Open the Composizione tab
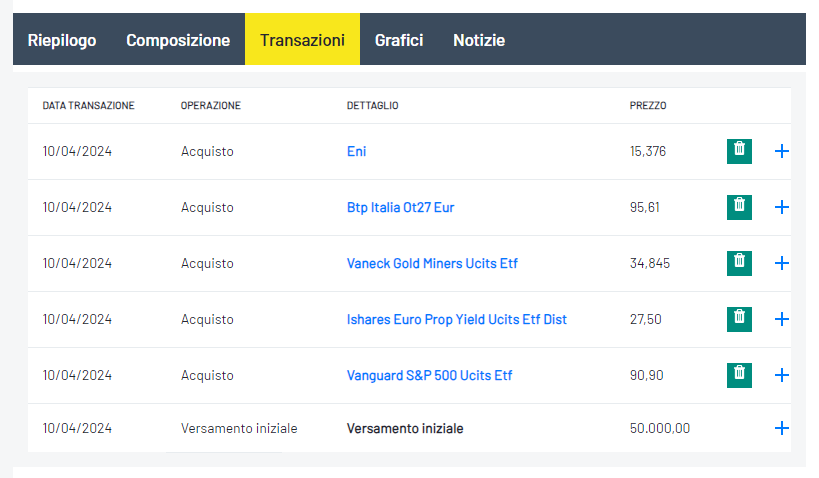 coord(178,40)
